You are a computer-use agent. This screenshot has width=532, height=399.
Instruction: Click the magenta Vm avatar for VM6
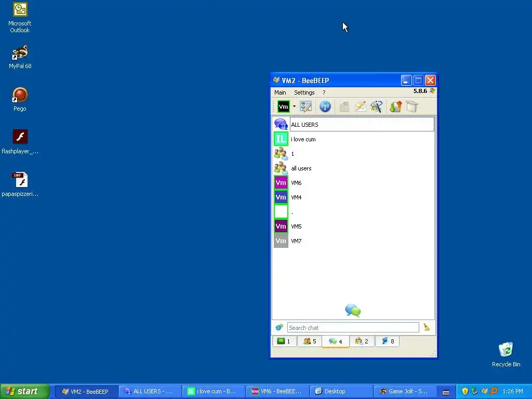click(281, 183)
